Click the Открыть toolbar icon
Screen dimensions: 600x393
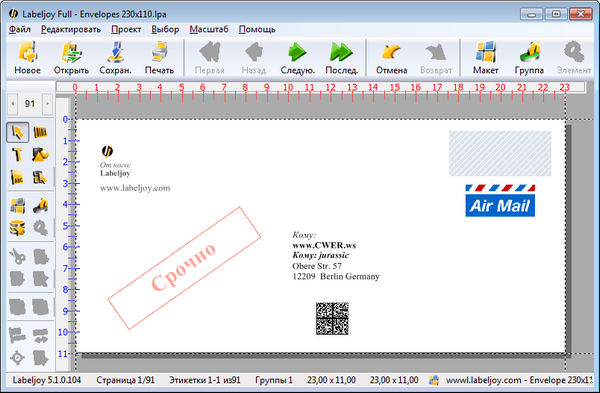tap(71, 58)
